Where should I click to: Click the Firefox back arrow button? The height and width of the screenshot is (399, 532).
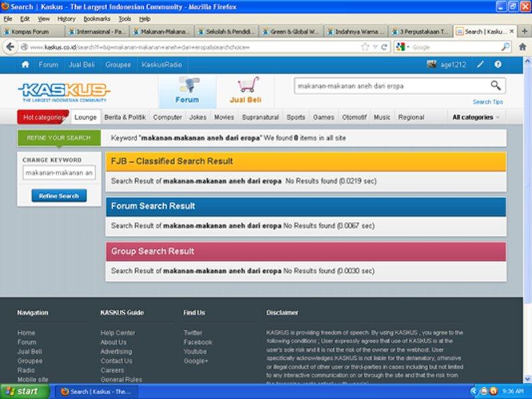[x=10, y=47]
